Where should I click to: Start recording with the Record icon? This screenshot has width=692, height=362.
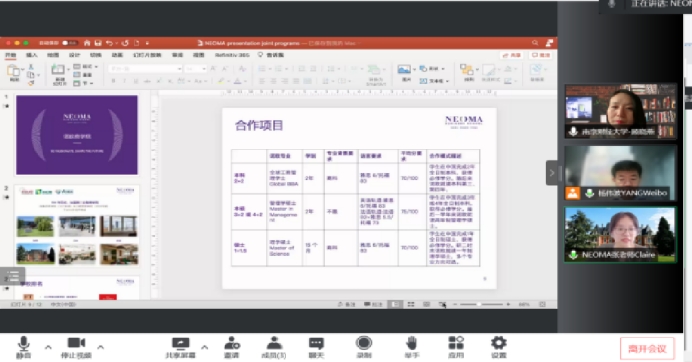[364, 343]
